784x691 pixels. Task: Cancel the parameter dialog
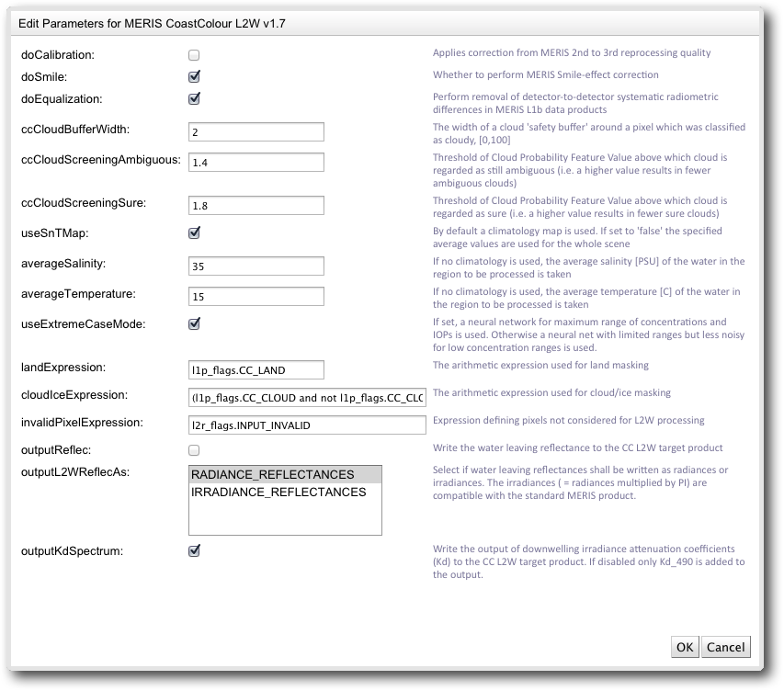pyautogui.click(x=725, y=647)
